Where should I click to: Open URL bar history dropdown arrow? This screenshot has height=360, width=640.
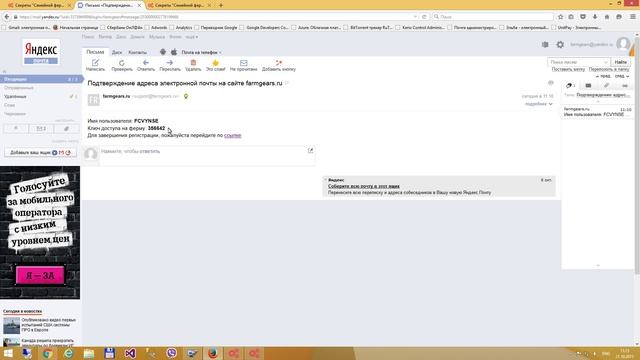[x=415, y=17]
